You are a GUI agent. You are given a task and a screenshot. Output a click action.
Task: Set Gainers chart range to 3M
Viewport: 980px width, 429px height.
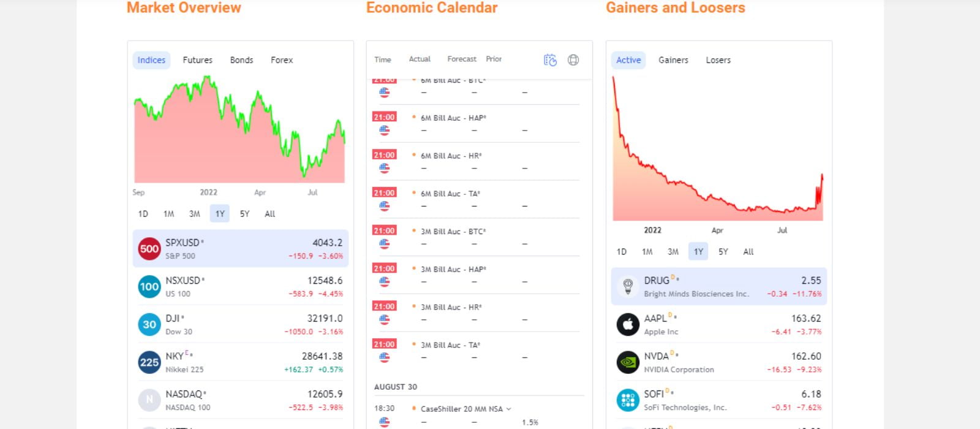click(x=673, y=252)
